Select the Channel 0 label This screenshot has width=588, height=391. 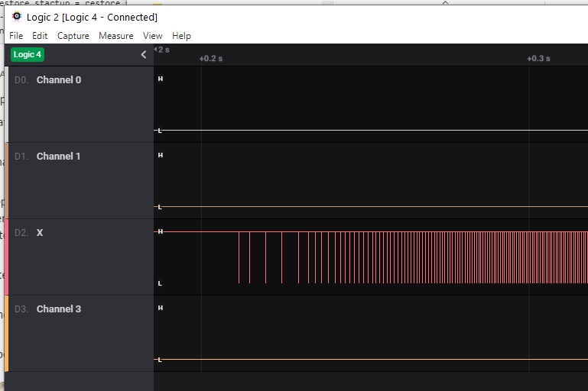[59, 80]
